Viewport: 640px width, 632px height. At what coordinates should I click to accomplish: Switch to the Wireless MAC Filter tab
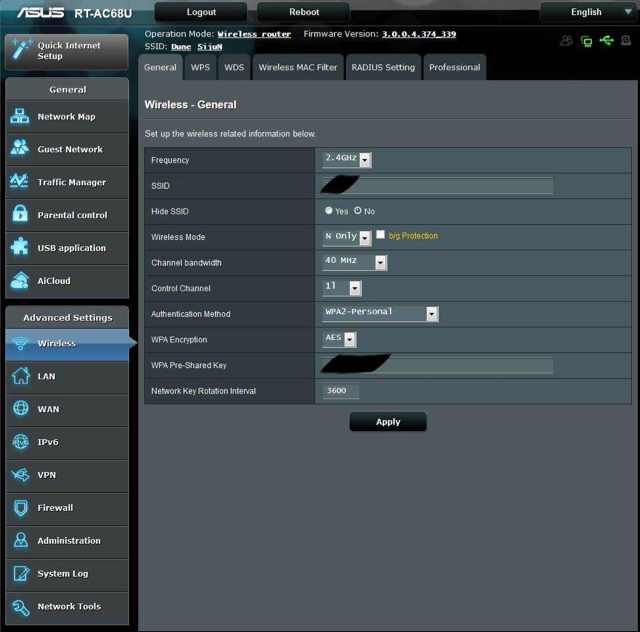(x=298, y=67)
